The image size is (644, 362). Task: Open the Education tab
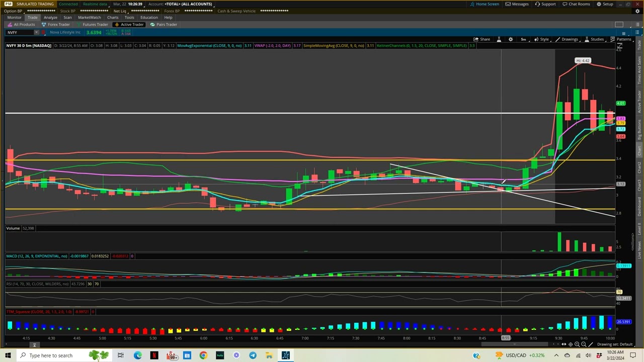(x=149, y=17)
